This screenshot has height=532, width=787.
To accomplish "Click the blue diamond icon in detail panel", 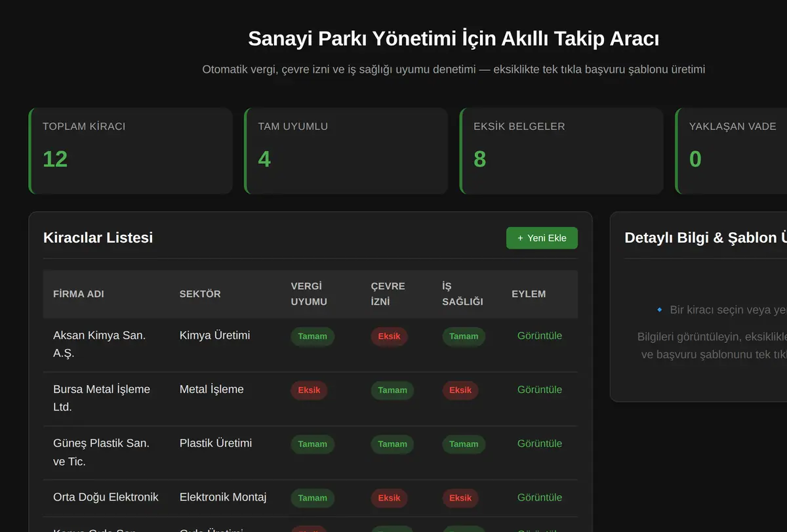I will point(660,310).
